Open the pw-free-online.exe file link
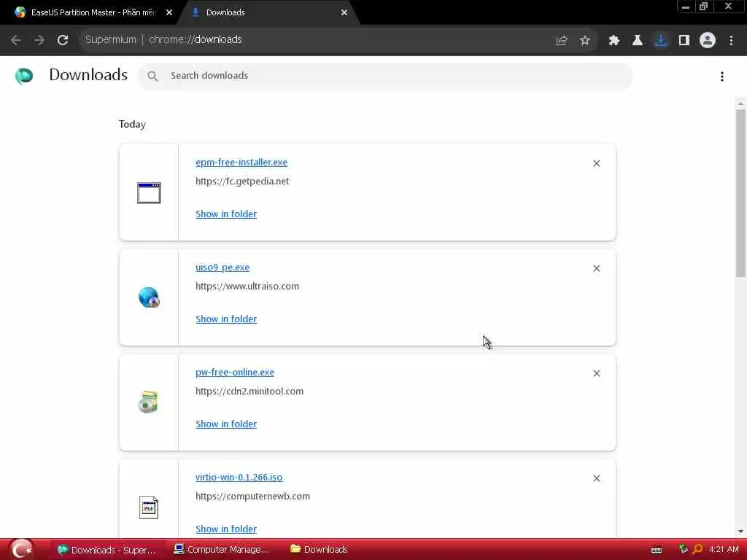 point(235,372)
